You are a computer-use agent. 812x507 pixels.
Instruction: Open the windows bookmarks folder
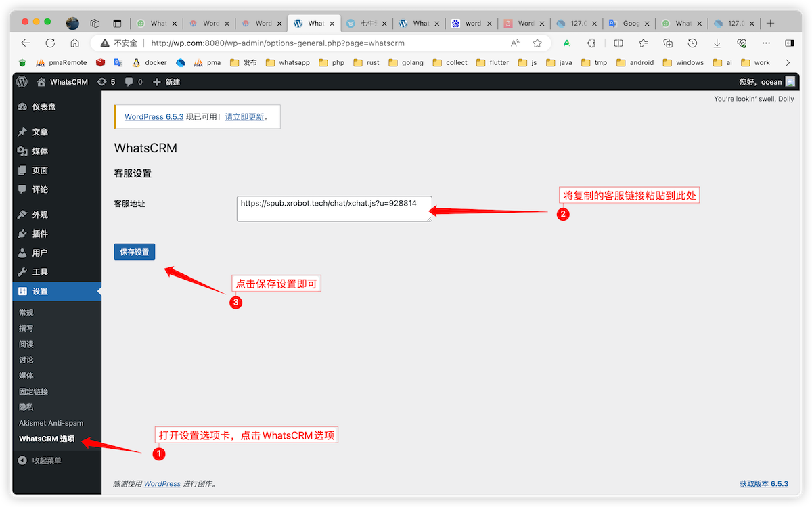[x=683, y=62]
